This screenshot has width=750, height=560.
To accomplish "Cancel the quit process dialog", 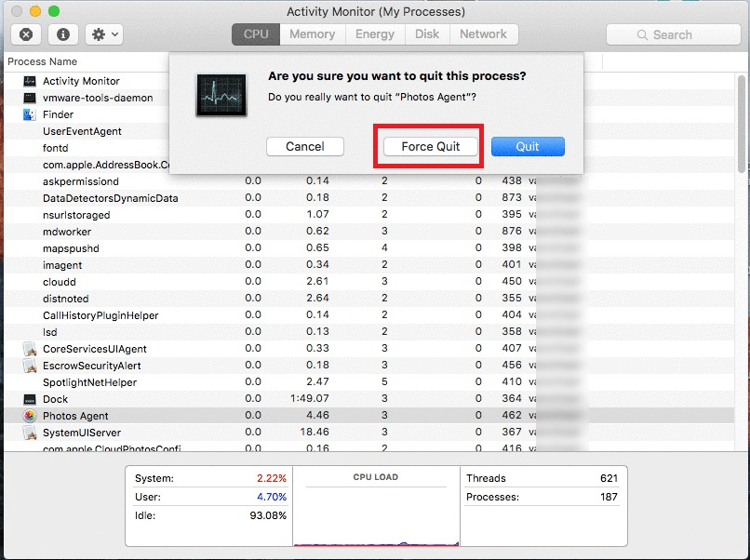I will (305, 146).
